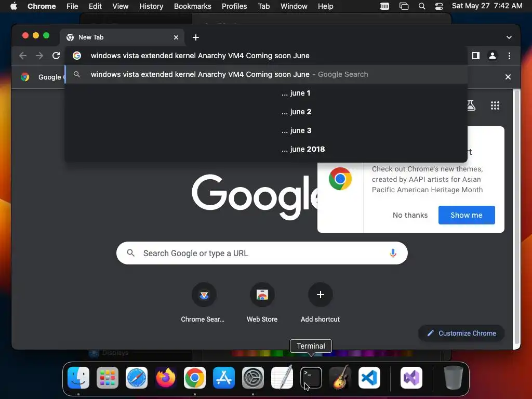Open the Bookmarks menu
532x399 pixels.
pyautogui.click(x=193, y=6)
